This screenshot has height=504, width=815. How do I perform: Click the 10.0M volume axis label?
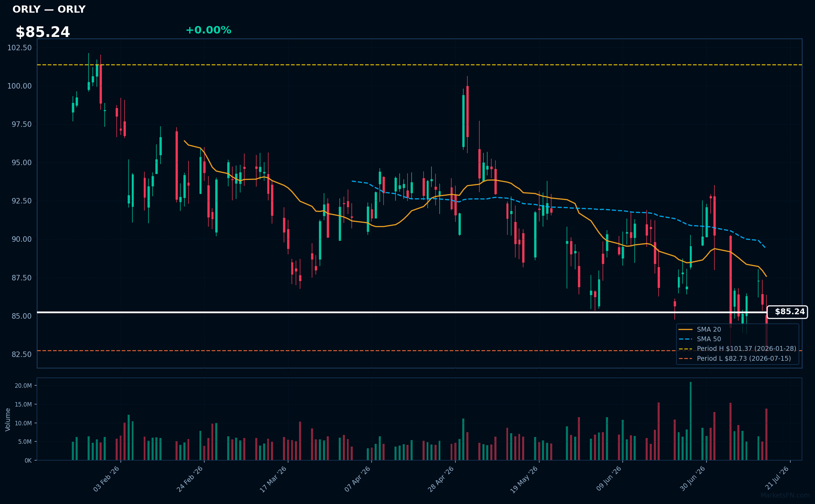[23, 423]
